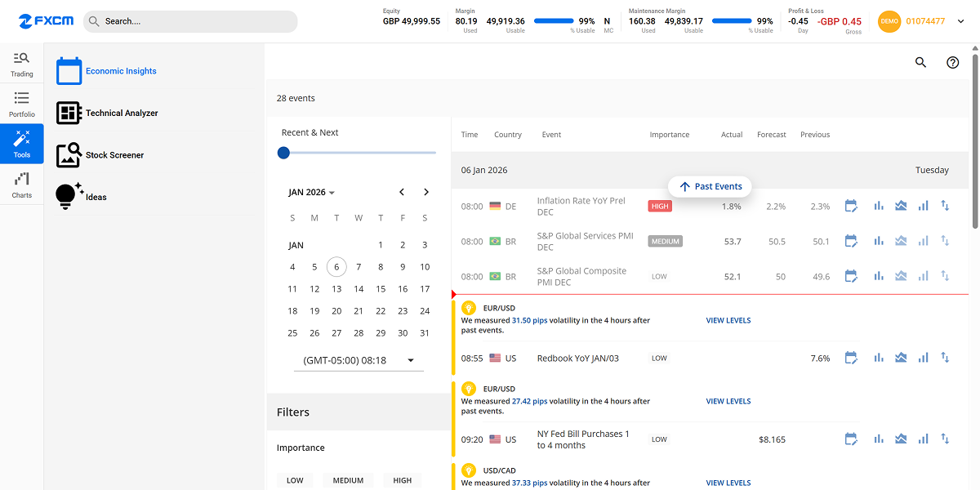Click area chart icon for Inflation Rate row
980x490 pixels.
[x=901, y=207]
